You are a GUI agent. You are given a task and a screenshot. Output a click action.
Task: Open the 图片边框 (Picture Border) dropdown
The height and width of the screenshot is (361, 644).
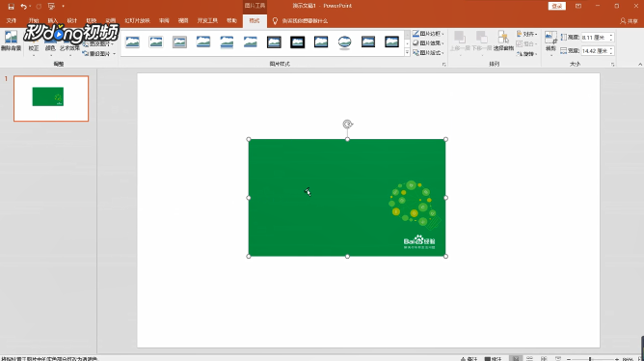pyautogui.click(x=428, y=34)
